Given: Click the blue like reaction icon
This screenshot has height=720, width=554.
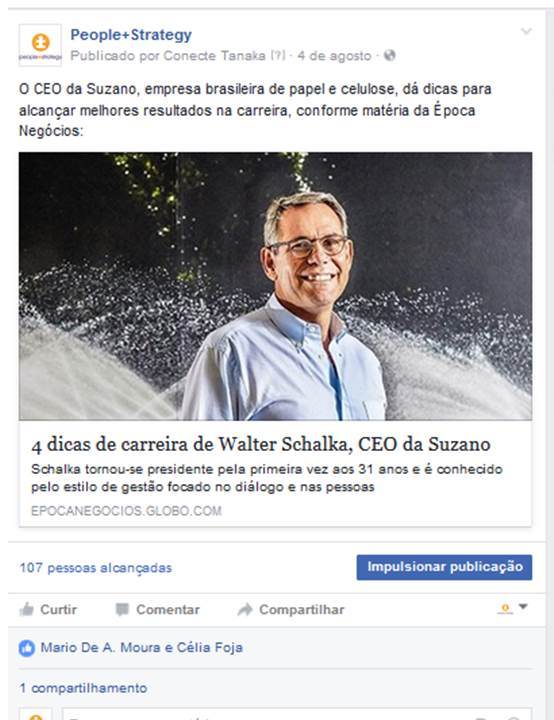Looking at the screenshot, I should pyautogui.click(x=27, y=648).
